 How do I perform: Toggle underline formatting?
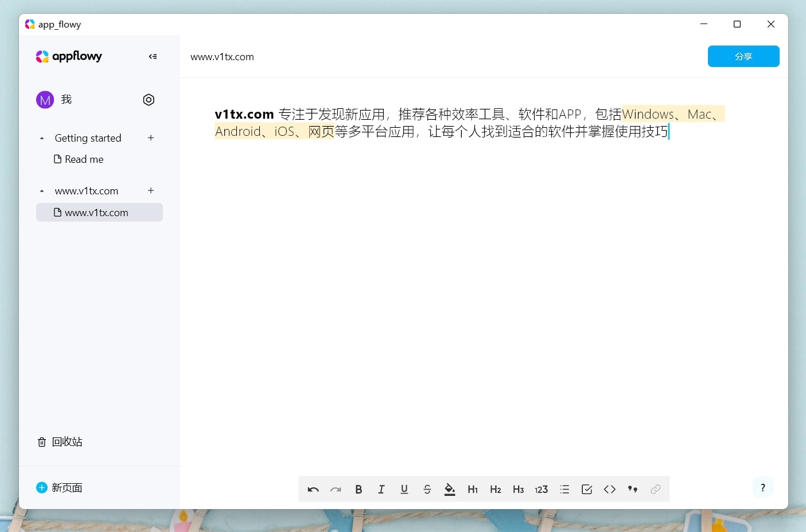(x=404, y=489)
